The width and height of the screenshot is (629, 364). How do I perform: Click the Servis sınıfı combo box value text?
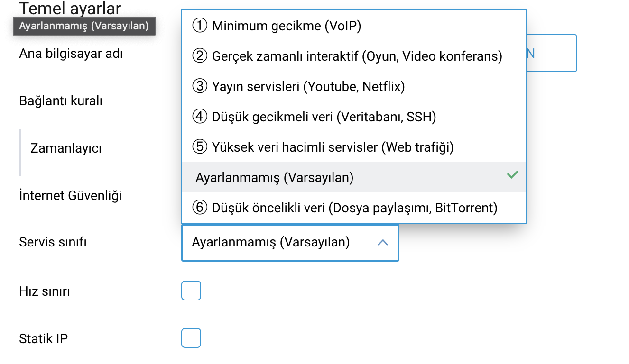[x=270, y=243]
